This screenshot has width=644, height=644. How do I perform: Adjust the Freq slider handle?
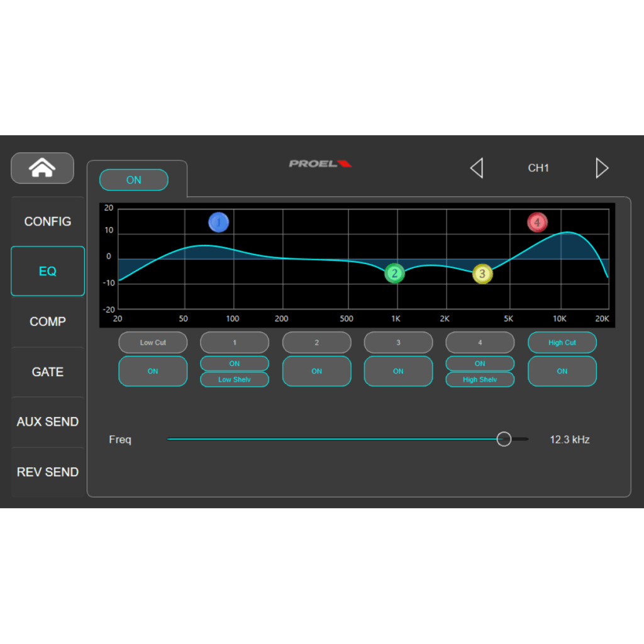(x=503, y=439)
